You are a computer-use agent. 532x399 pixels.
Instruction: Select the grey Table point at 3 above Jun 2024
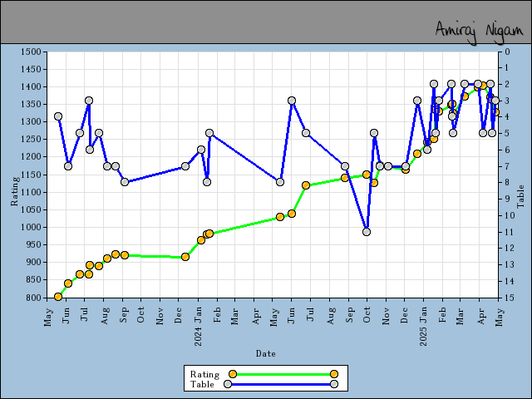point(292,101)
